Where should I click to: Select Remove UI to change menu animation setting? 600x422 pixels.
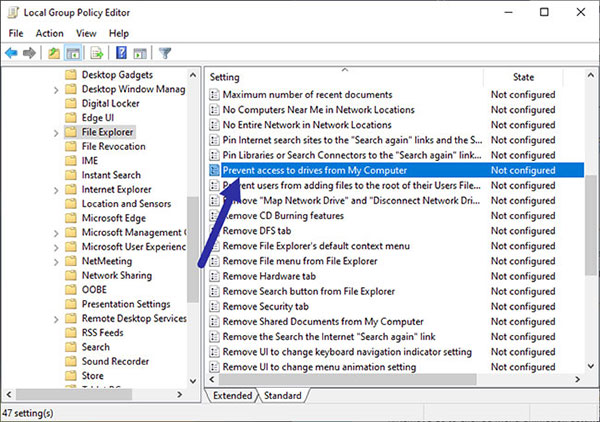click(319, 367)
